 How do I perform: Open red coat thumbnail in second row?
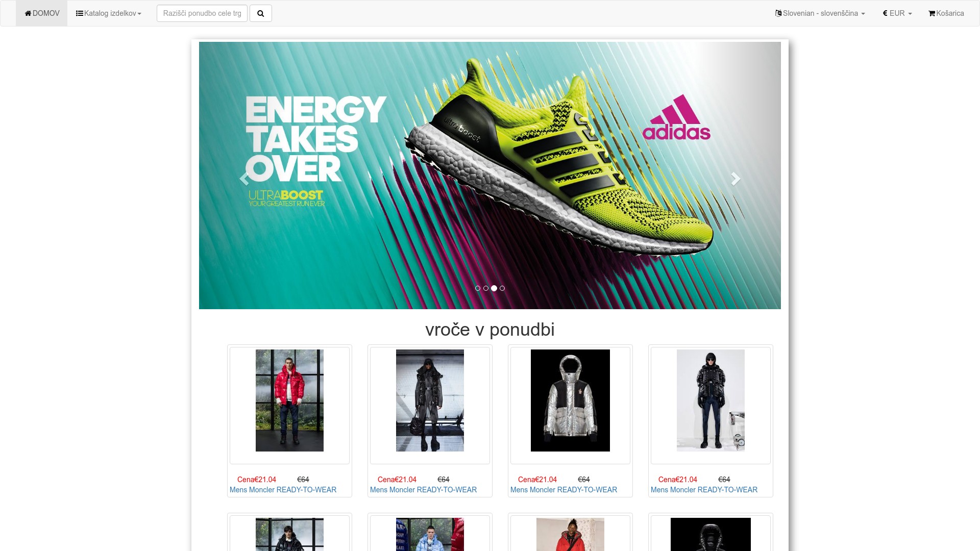pyautogui.click(x=570, y=534)
